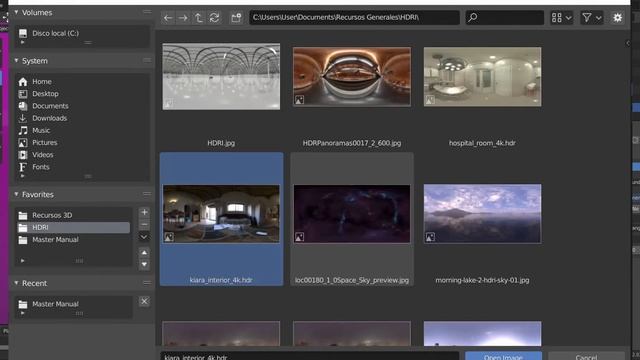The width and height of the screenshot is (640, 360).
Task: Open Recursos 3D favorite
Action: (x=73, y=215)
